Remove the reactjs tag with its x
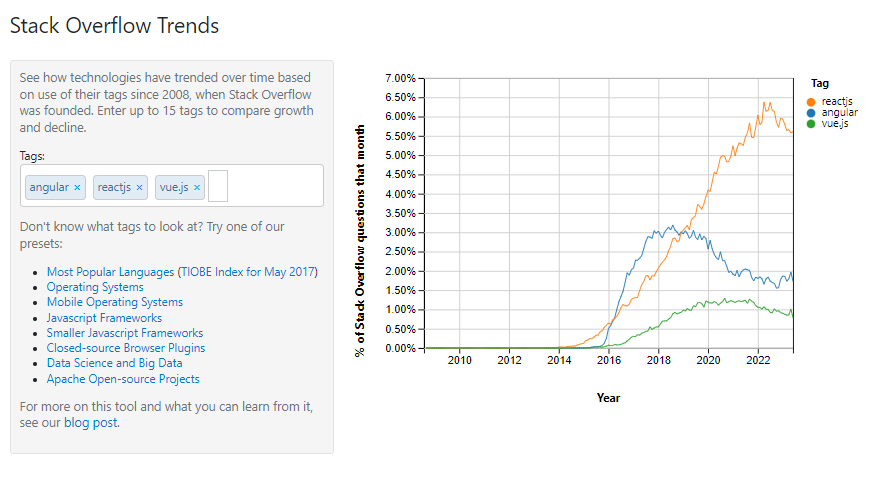This screenshot has width=895, height=478. (x=139, y=187)
